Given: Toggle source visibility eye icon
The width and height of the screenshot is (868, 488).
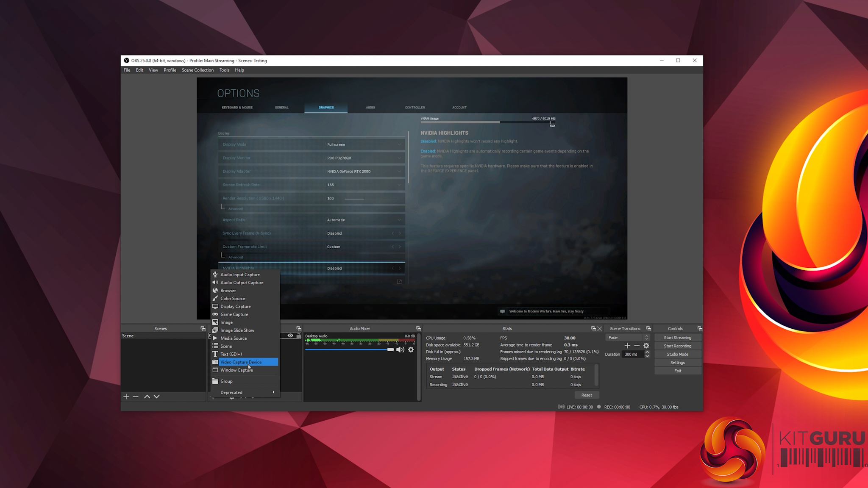Looking at the screenshot, I should 290,335.
